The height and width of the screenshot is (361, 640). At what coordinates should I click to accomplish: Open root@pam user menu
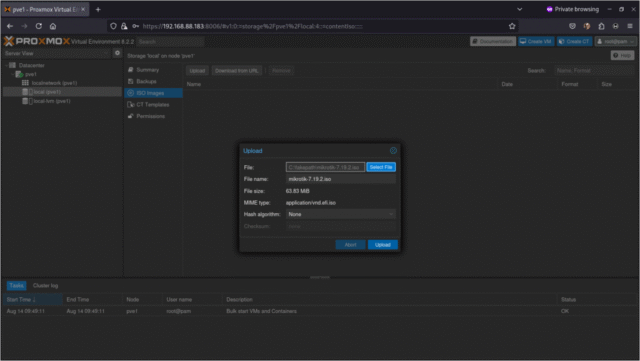coord(616,41)
